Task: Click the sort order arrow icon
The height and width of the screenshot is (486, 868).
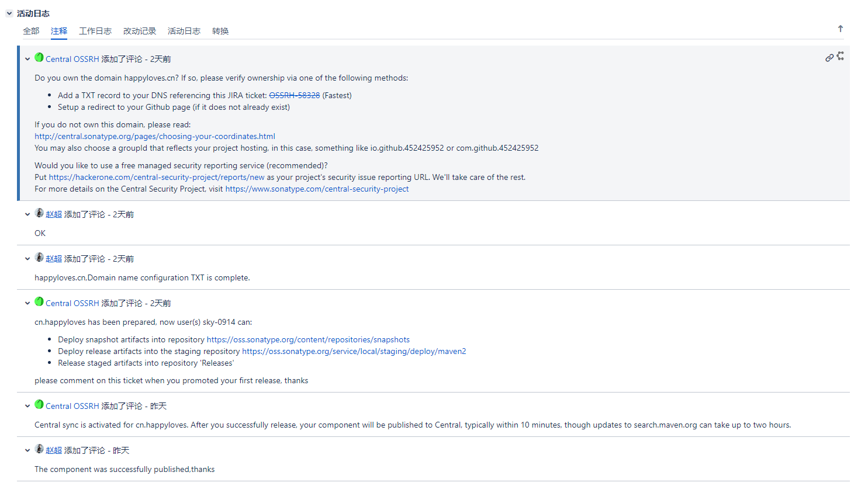Action: 841,29
